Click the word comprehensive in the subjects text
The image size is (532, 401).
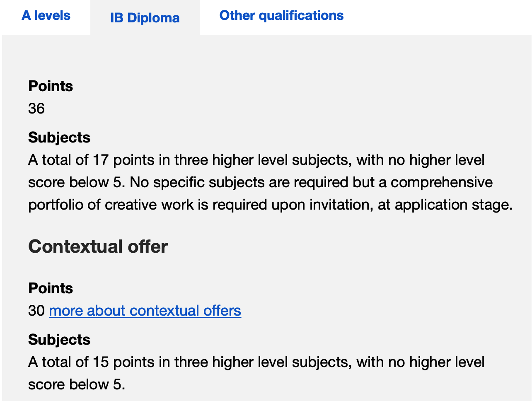click(x=442, y=182)
